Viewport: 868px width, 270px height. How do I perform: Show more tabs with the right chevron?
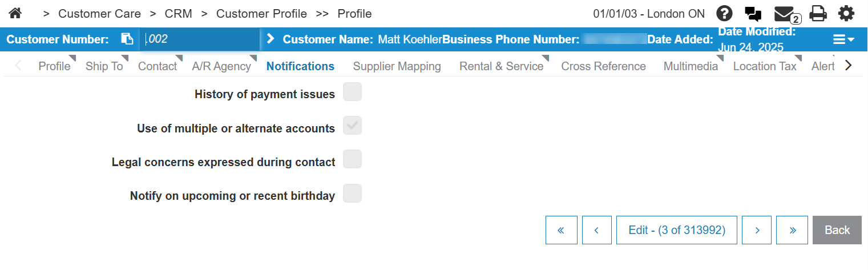848,66
